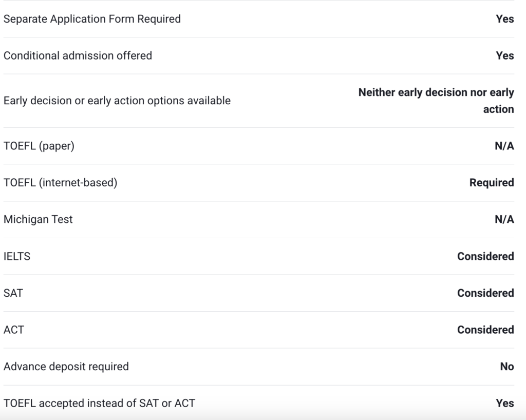Click the 'Advance deposit required' label
The width and height of the screenshot is (526, 420).
[66, 367]
